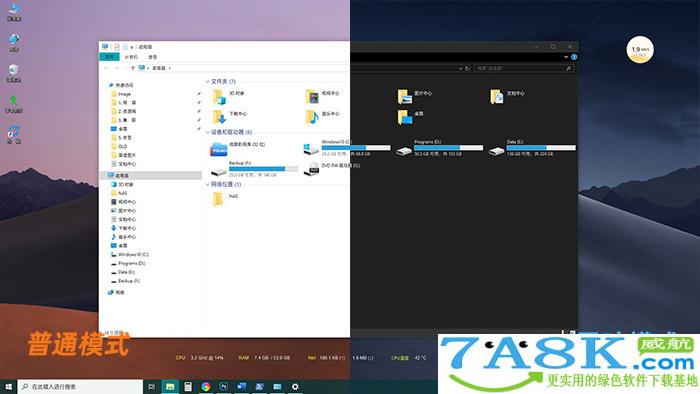This screenshot has height=394, width=700.
Task: Open Settings gear in the taskbar
Action: (x=295, y=386)
